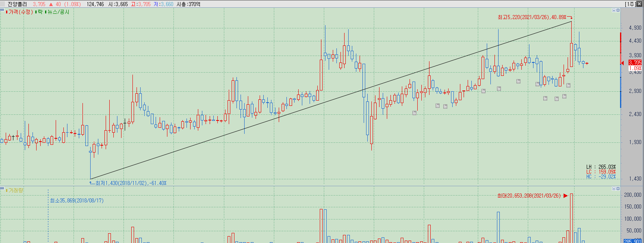Click the HC : -29.02% statistic
Image resolution: width=644 pixels, height=243 pixels.
601,177
